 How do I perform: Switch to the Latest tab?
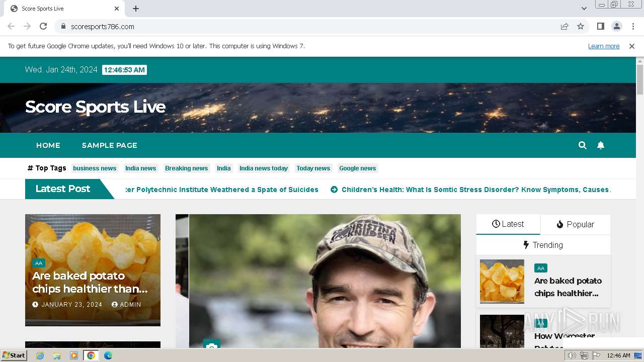[508, 224]
